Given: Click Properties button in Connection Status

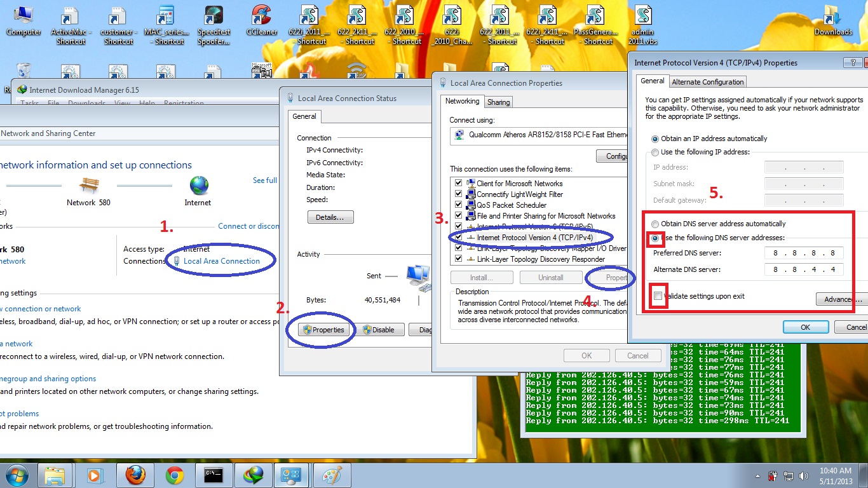Looking at the screenshot, I should pos(323,330).
